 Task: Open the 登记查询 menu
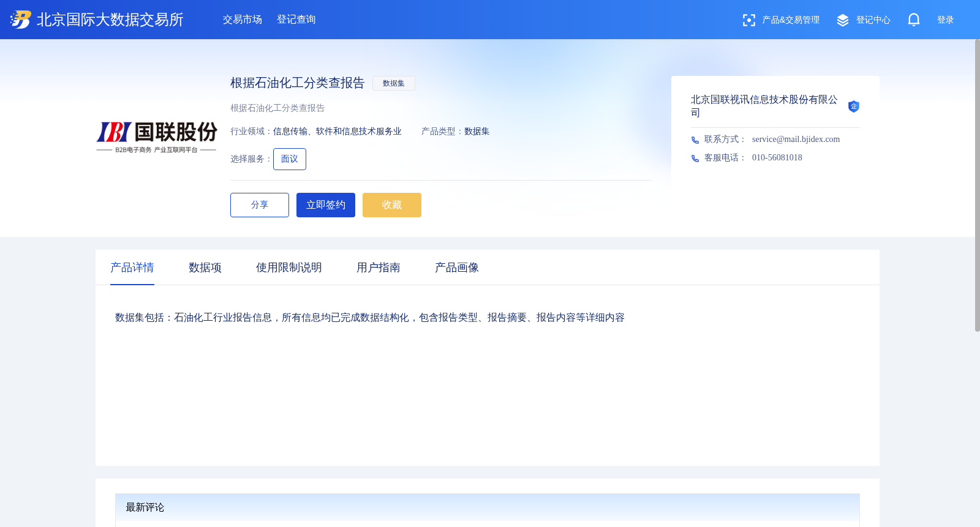pyautogui.click(x=296, y=20)
